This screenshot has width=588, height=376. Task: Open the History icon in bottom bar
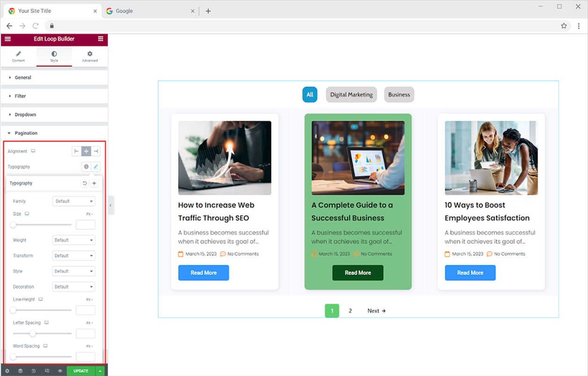pos(34,371)
